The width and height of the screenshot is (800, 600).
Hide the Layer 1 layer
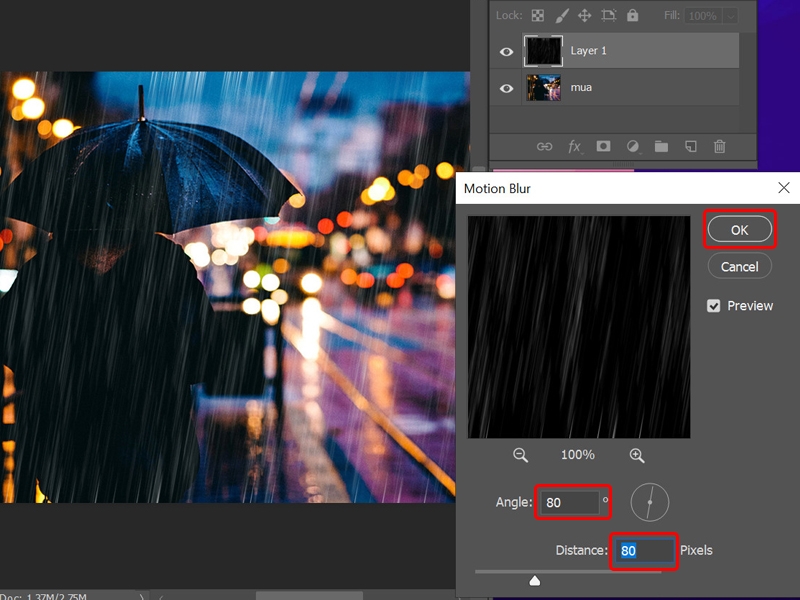click(507, 51)
